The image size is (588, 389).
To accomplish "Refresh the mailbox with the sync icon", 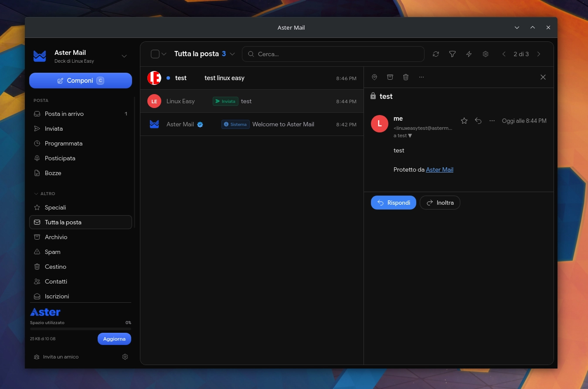I will (x=436, y=54).
